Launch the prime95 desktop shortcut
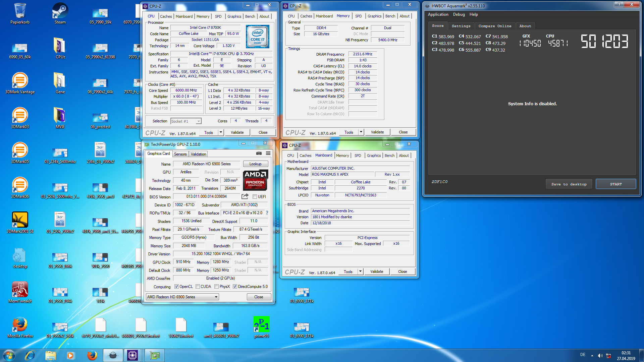 pos(261,327)
